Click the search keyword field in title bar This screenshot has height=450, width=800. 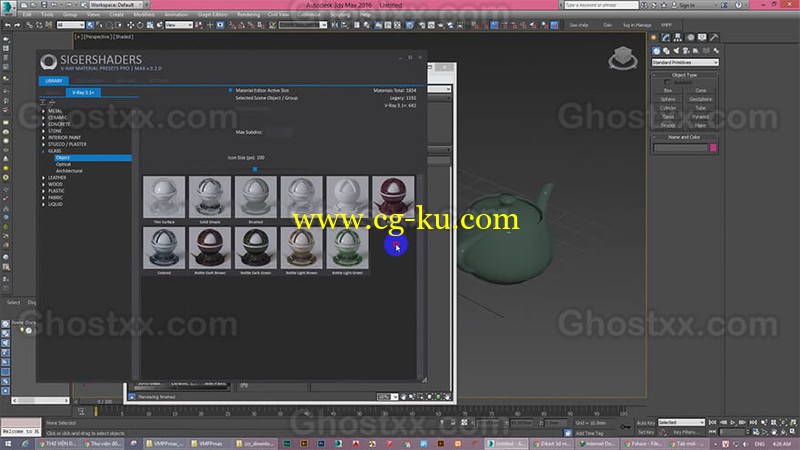pos(601,5)
